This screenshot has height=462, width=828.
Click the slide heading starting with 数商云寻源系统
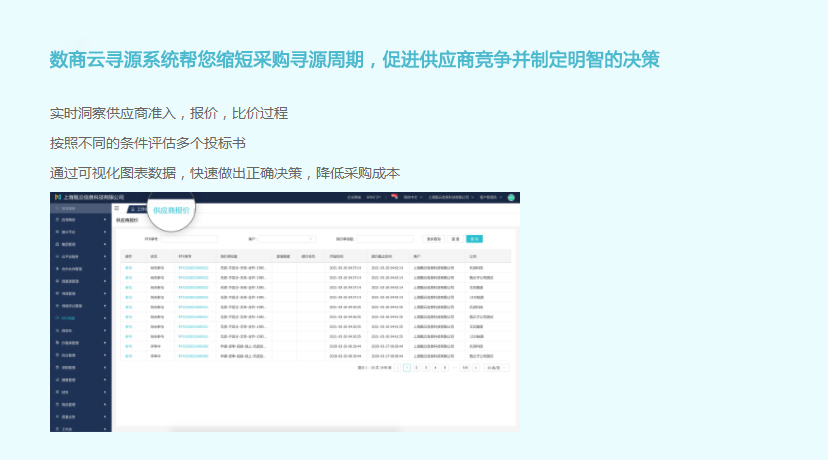pos(354,60)
